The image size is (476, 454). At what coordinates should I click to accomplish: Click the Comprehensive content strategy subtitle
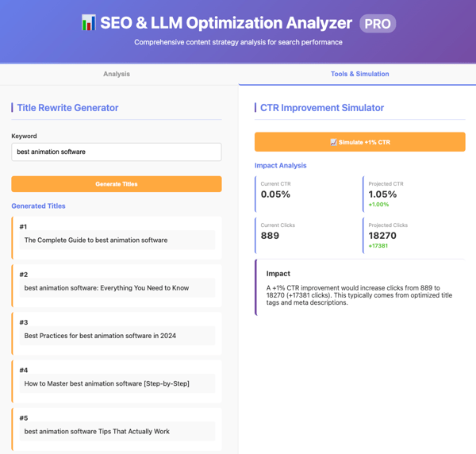[x=238, y=42]
